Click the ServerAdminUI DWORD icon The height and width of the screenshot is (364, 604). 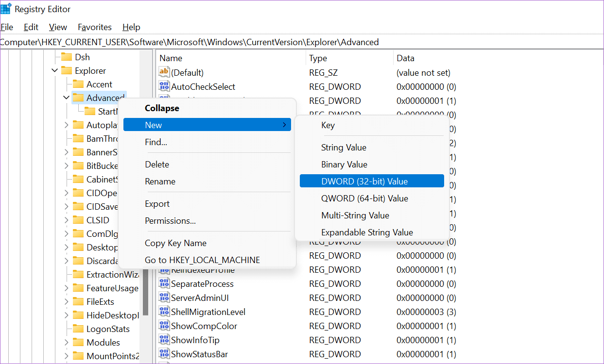tap(164, 298)
